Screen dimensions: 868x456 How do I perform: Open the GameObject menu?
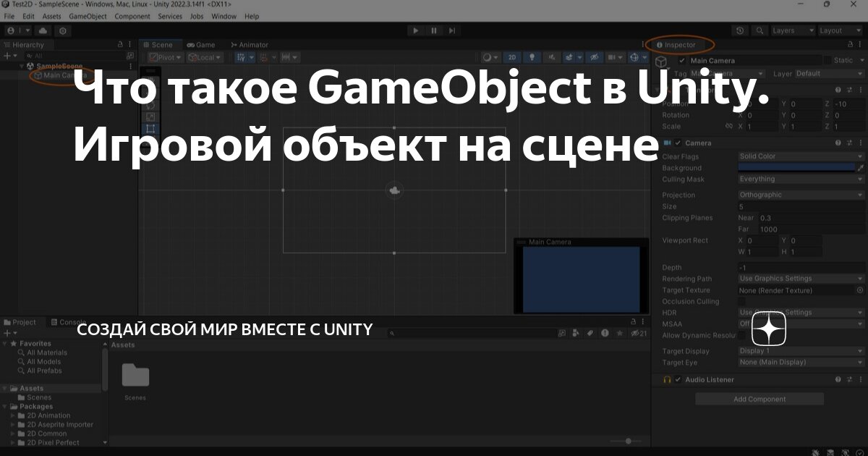point(87,16)
